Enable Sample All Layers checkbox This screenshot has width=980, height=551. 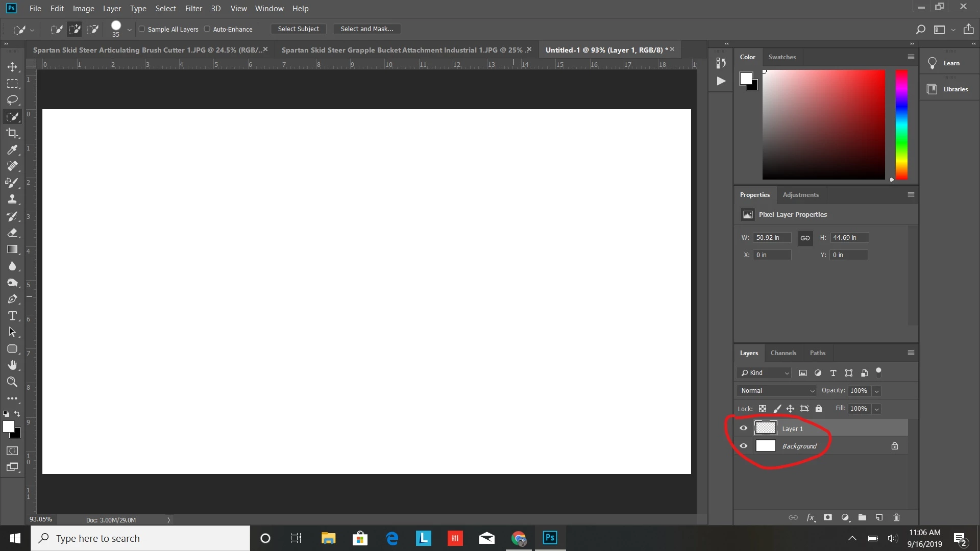coord(142,29)
